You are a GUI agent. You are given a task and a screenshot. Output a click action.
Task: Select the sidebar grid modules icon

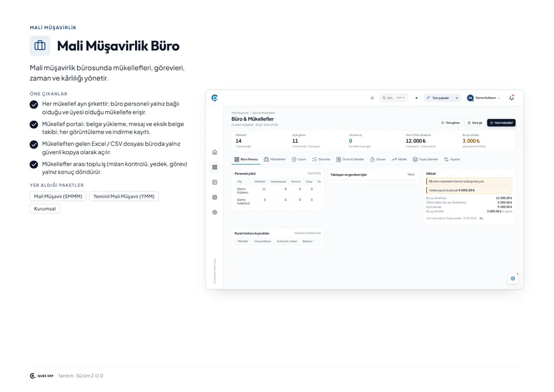(215, 167)
